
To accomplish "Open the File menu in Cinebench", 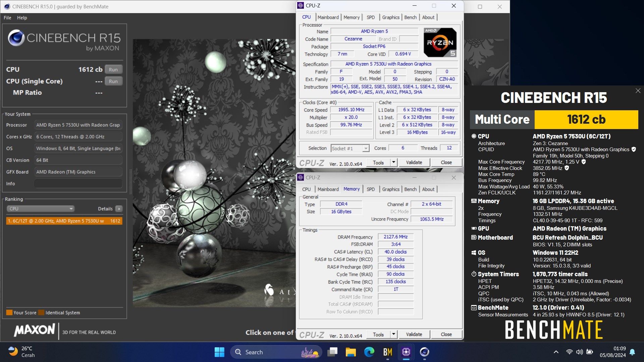I will tap(7, 18).
